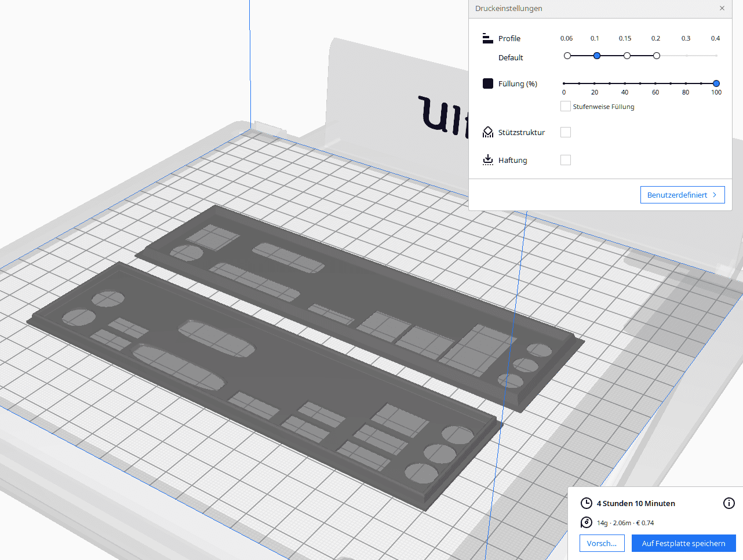Viewport: 743px width, 560px height.
Task: Click the Default profile label
Action: pyautogui.click(x=511, y=57)
